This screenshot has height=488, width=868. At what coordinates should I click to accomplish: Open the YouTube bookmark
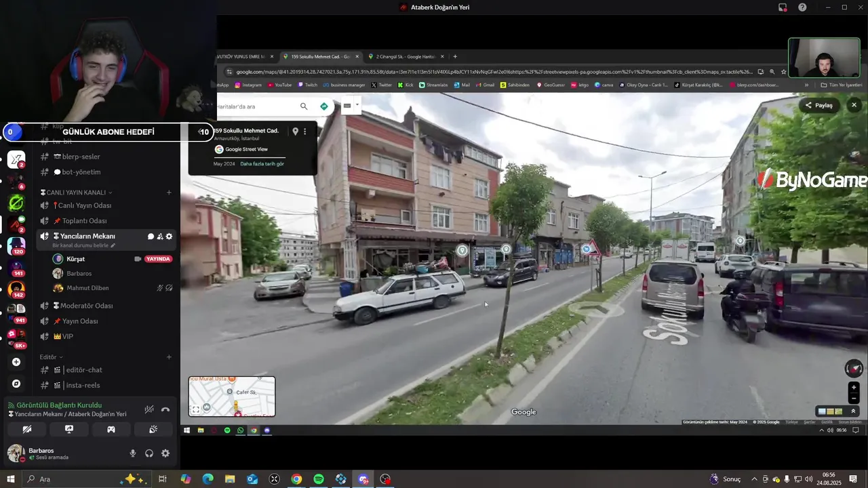279,85
